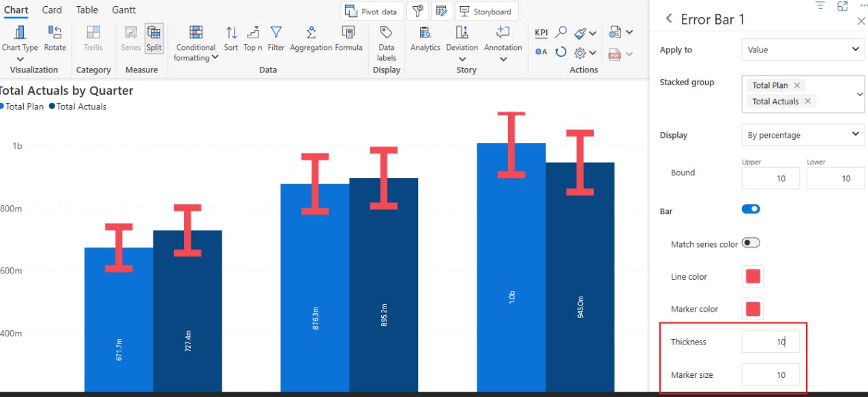
Task: Click the KPI action icon
Action: (541, 33)
